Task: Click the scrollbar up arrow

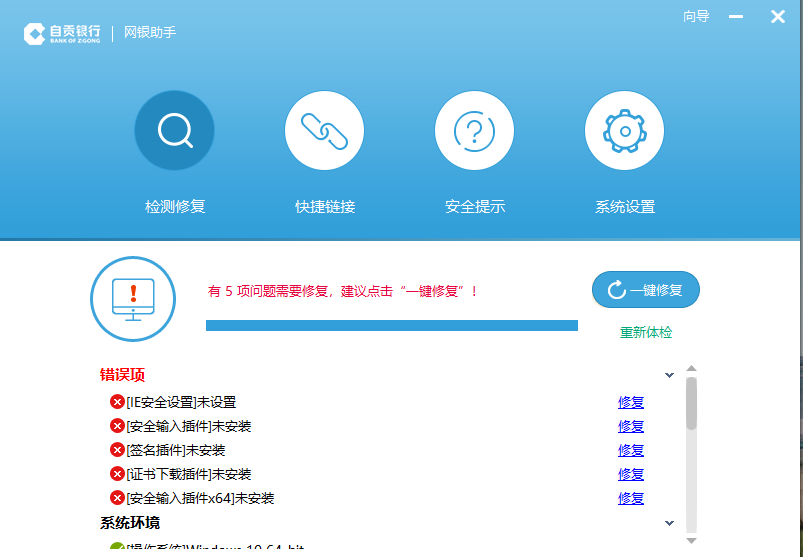Action: pyautogui.click(x=691, y=369)
